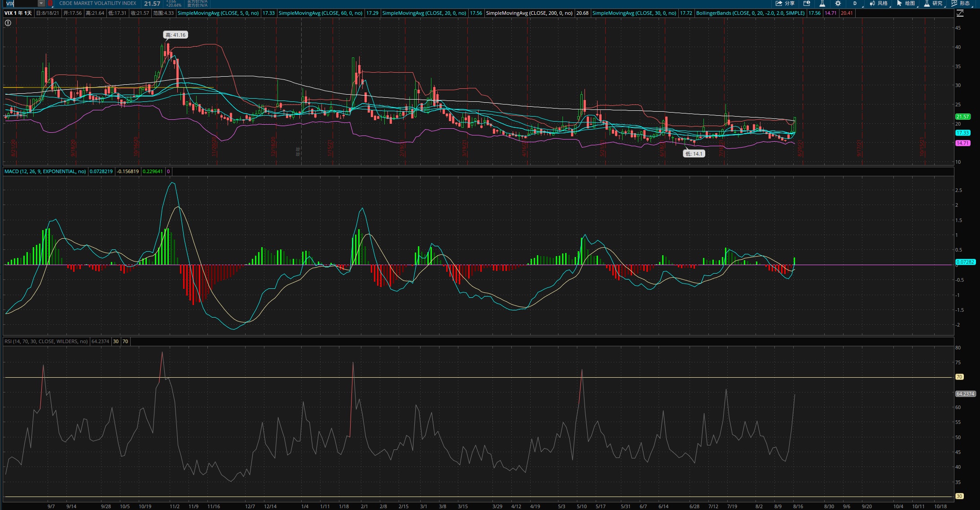Open the Style (风格) menu

click(x=879, y=3)
